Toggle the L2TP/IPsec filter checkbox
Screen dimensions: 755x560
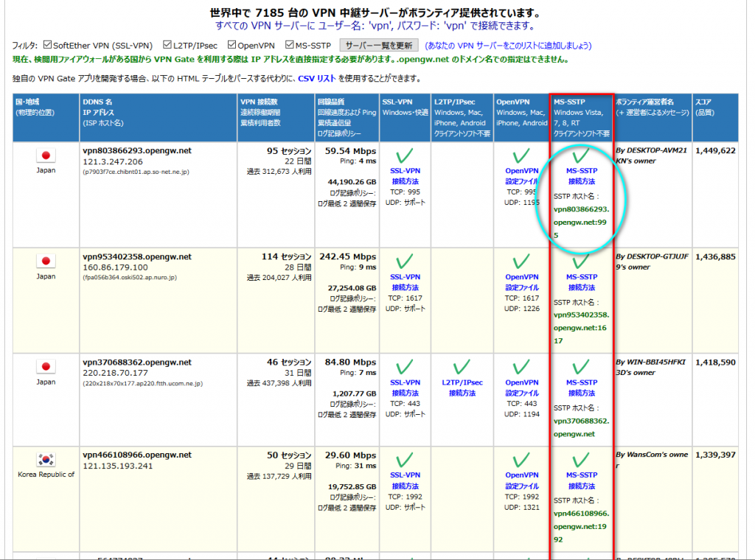(x=167, y=46)
